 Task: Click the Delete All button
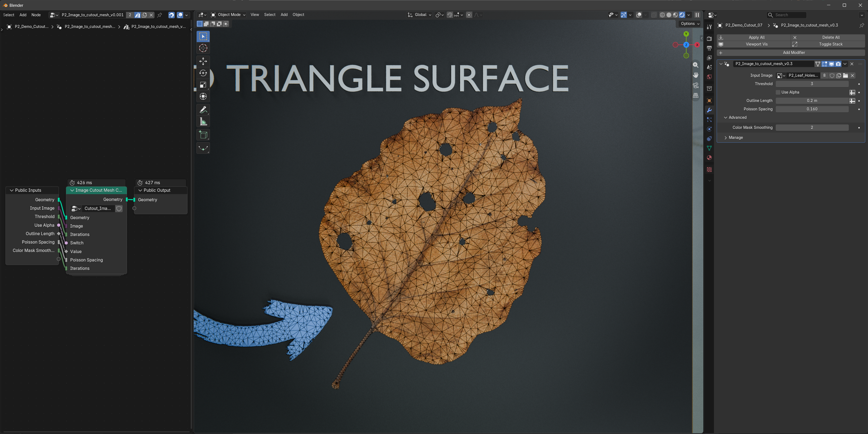(x=828, y=37)
